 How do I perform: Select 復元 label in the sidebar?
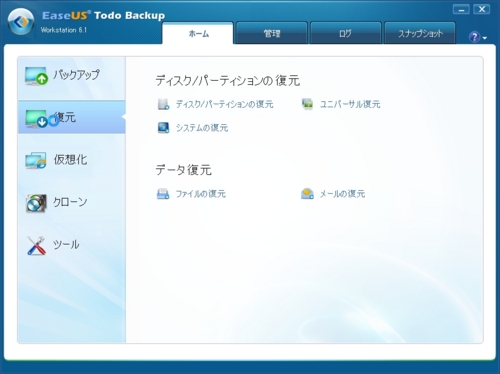pyautogui.click(x=65, y=117)
